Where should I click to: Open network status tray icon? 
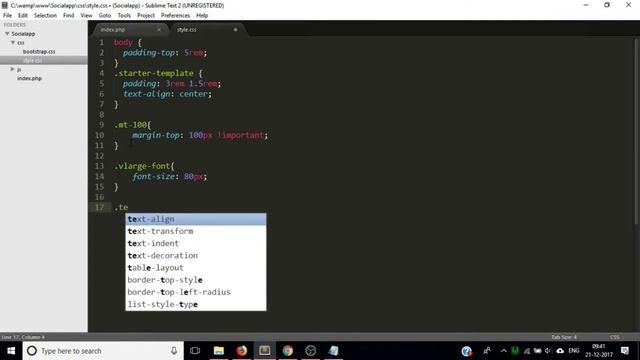tap(527, 351)
